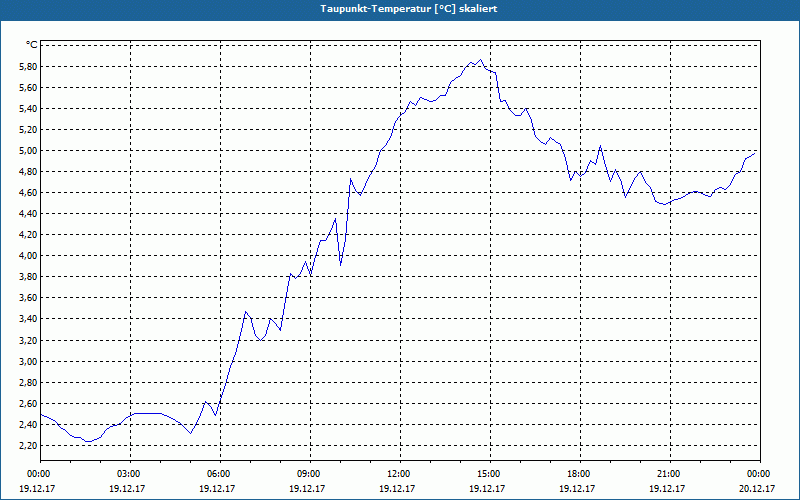The width and height of the screenshot is (800, 500).
Task: Pick the 2,20 y-axis value label
Action: (29, 445)
